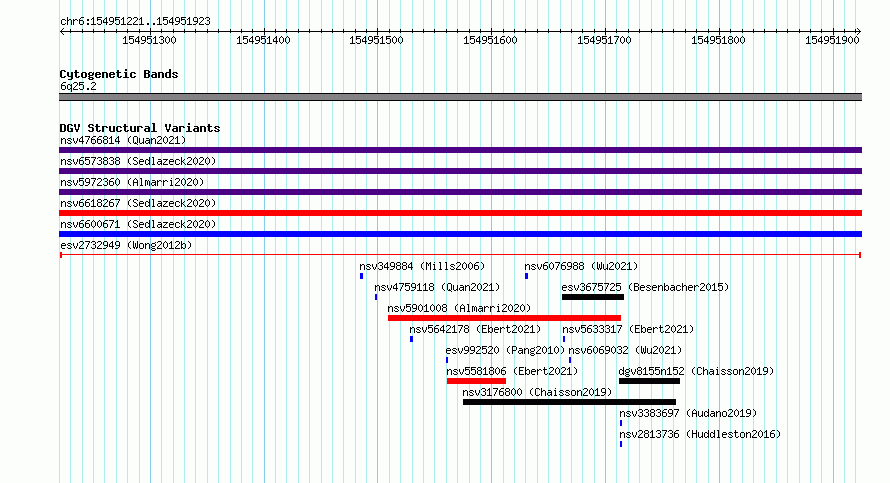
Task: Click the purple bar under nsv6573838
Action: point(460,171)
